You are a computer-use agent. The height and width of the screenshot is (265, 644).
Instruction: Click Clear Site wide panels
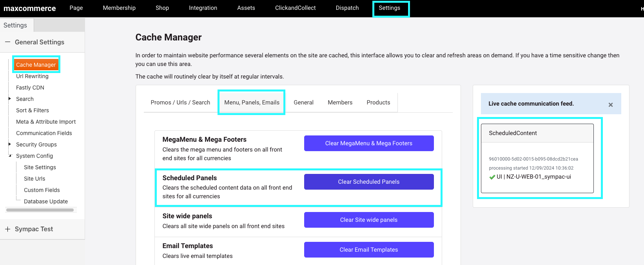[x=369, y=220]
